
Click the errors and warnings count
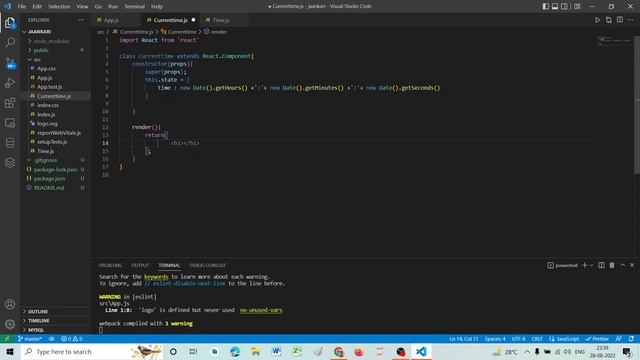pyautogui.click(x=72, y=339)
